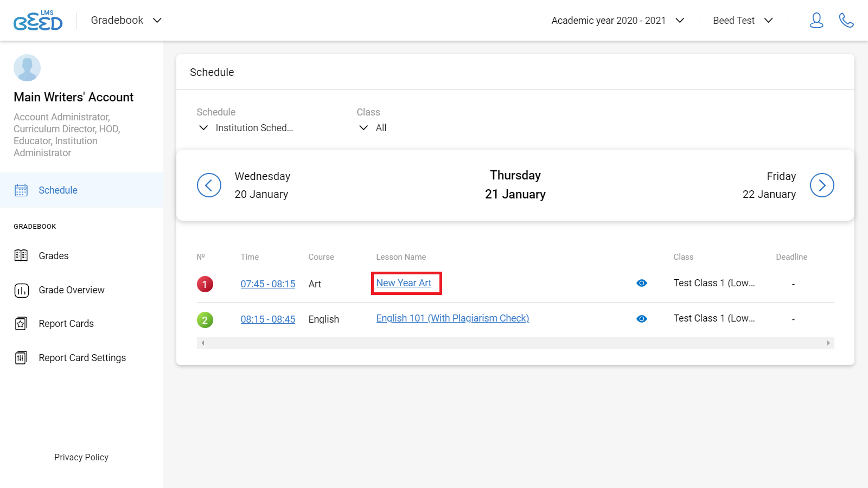Screen dimensions: 868x488
Task: Open the Academic year 2020 - 2021 dropdown
Action: pyautogui.click(x=618, y=21)
